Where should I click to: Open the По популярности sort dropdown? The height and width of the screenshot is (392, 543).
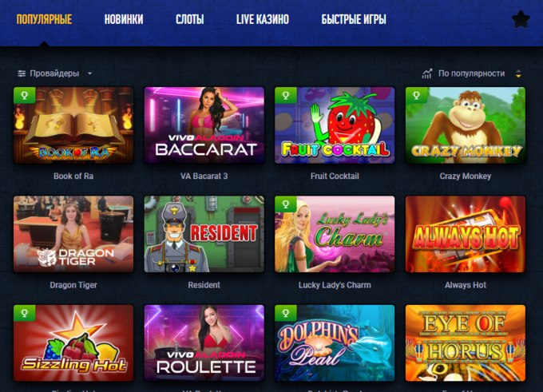point(471,73)
